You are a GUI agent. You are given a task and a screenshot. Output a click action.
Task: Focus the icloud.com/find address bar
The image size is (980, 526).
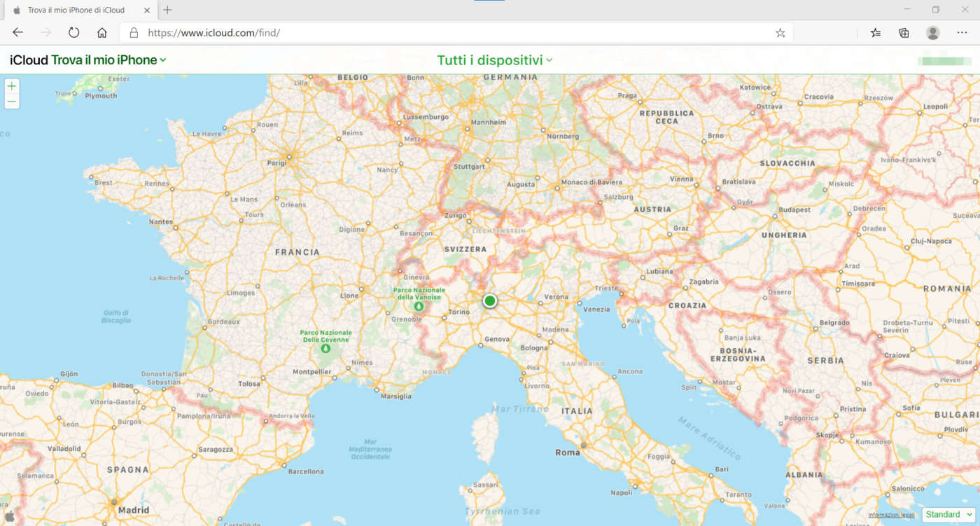tap(455, 33)
